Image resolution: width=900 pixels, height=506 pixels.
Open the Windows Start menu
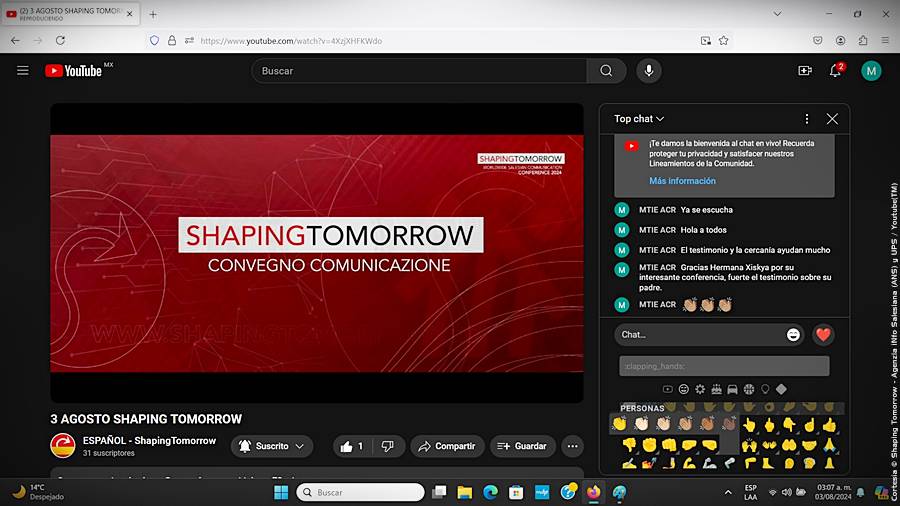[281, 492]
